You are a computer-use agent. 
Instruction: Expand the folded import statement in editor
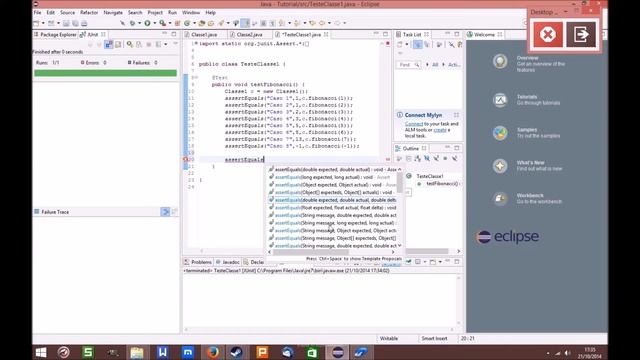pos(196,43)
